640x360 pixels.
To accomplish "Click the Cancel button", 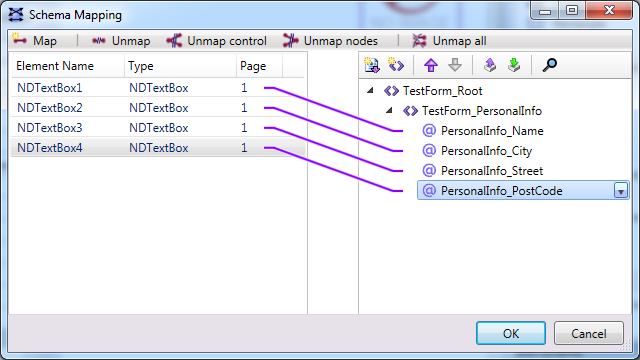I will [x=589, y=333].
